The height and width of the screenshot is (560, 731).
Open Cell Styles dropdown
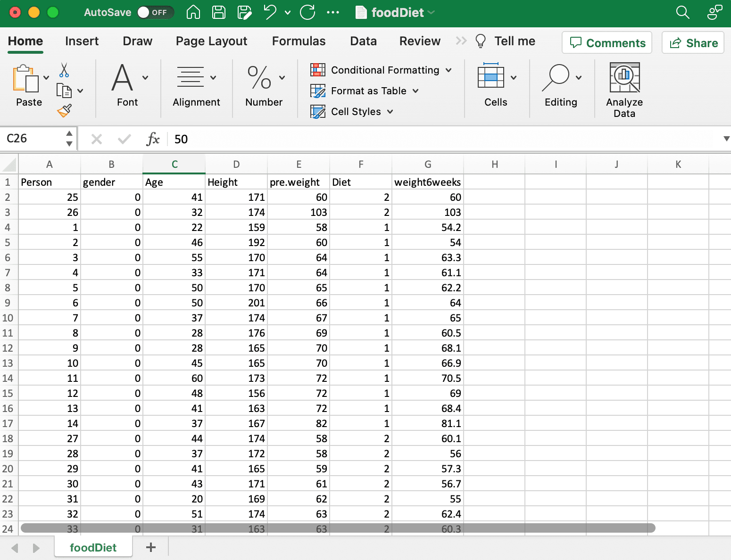click(x=352, y=112)
